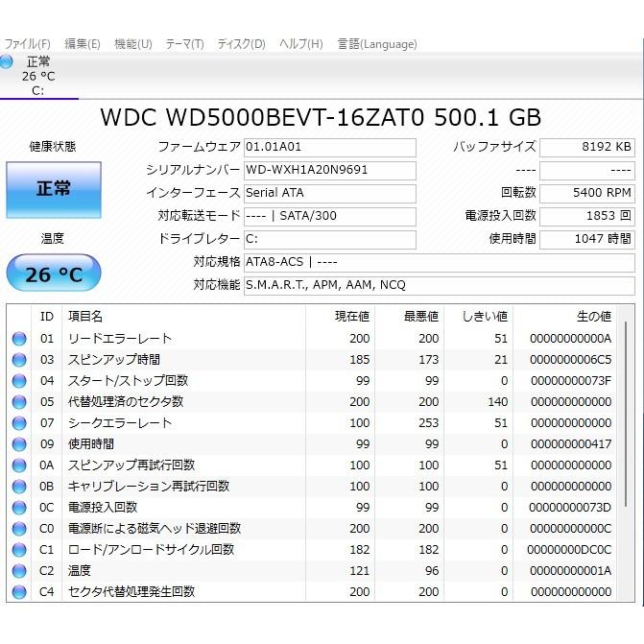
Task: Select the セクタ代替処理発生回数 attribute name
Action: [131, 592]
